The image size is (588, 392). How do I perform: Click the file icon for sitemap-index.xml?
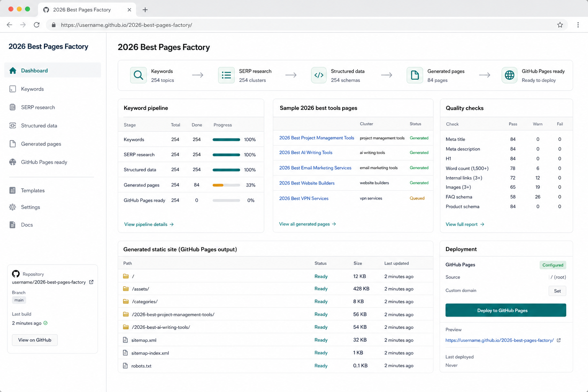(x=125, y=353)
